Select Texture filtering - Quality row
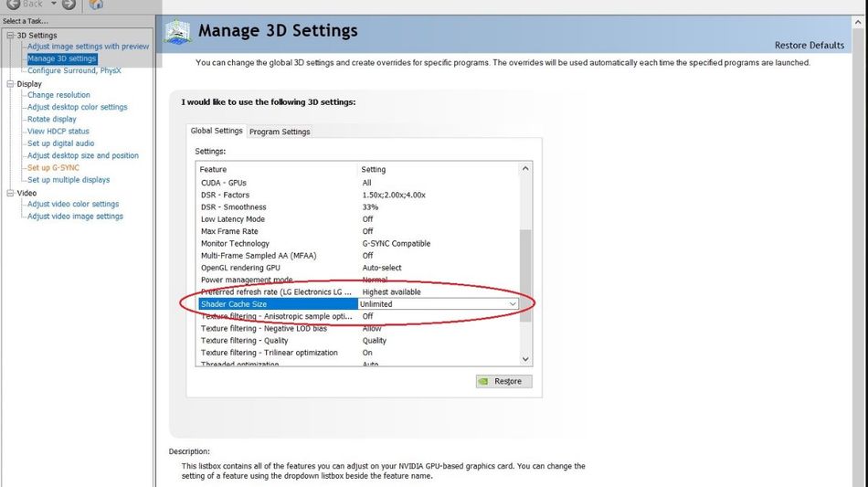 [x=358, y=340]
